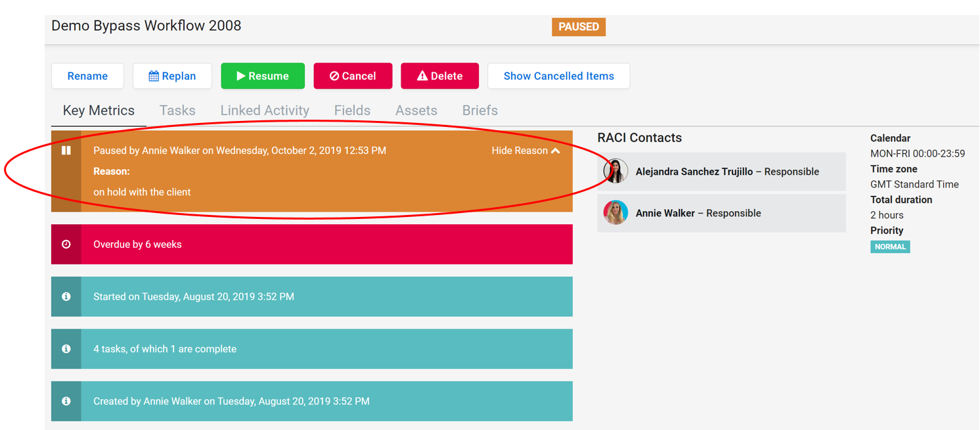The height and width of the screenshot is (430, 980).
Task: Click 'Annie Walker – Responsible' contact name
Action: click(x=698, y=213)
